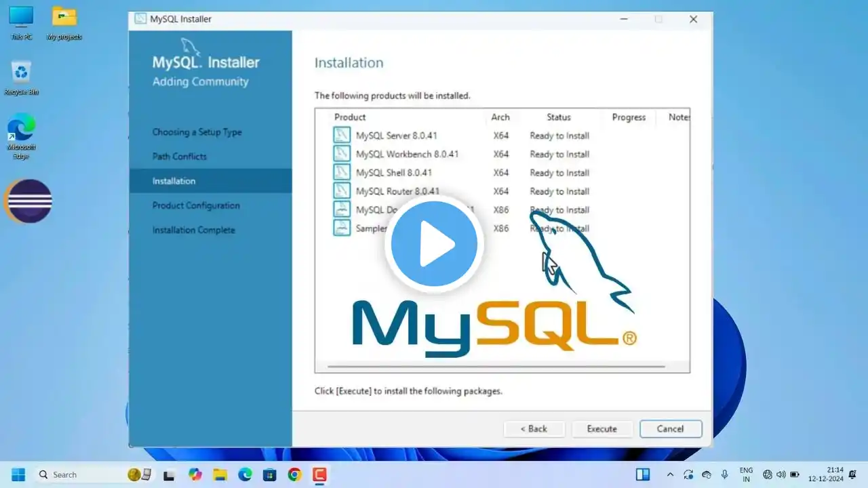Select the Eclipse desktop icon

(28, 201)
